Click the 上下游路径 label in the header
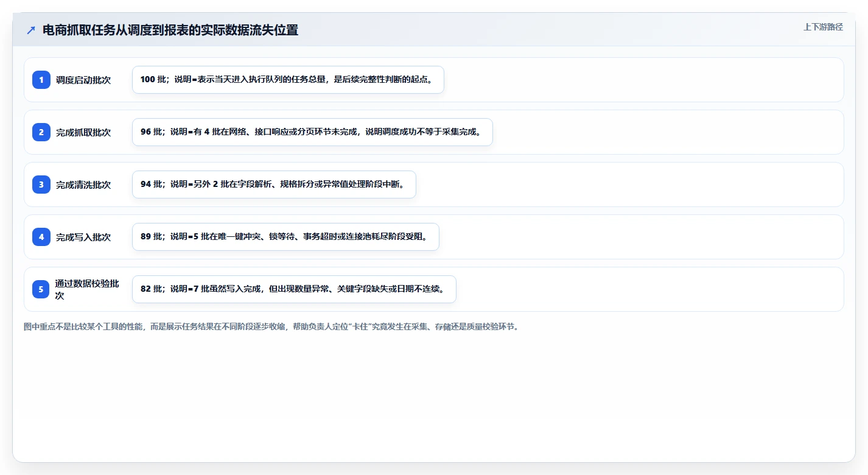 click(x=823, y=27)
